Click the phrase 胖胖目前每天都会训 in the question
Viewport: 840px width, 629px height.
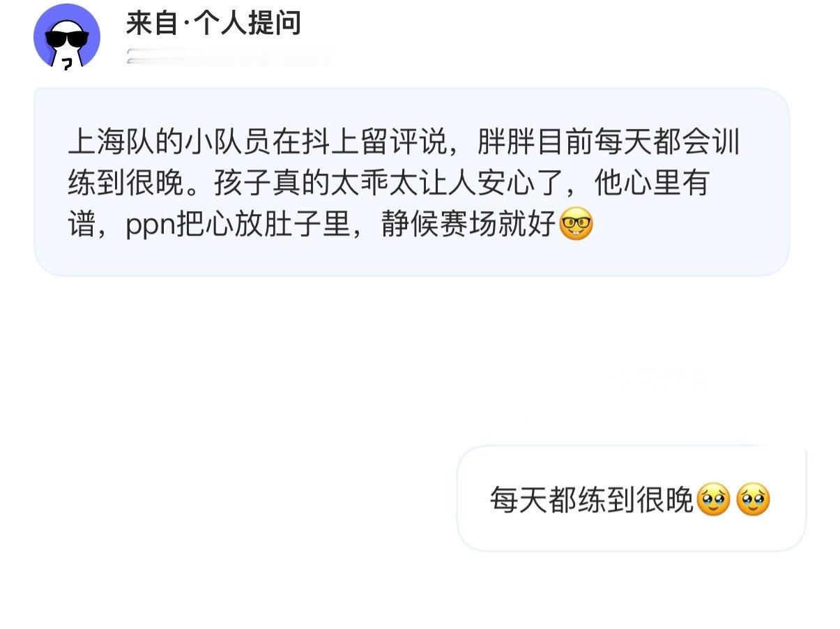click(x=608, y=143)
